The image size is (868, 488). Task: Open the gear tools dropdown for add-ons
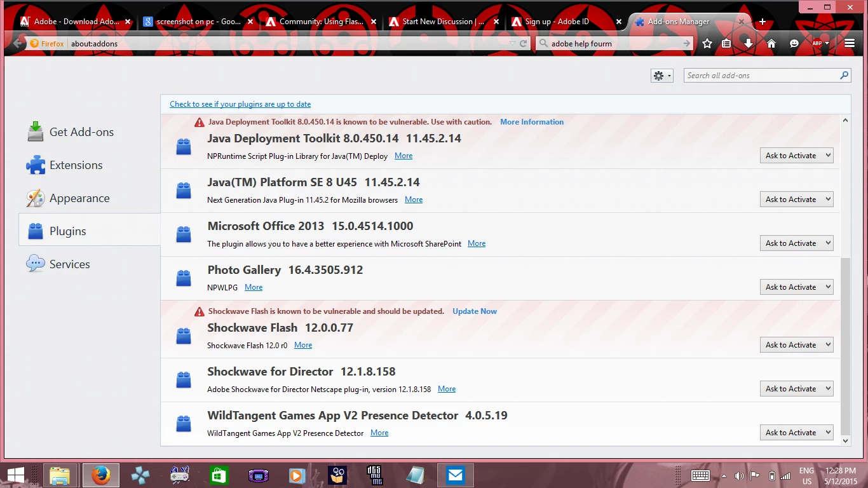661,76
